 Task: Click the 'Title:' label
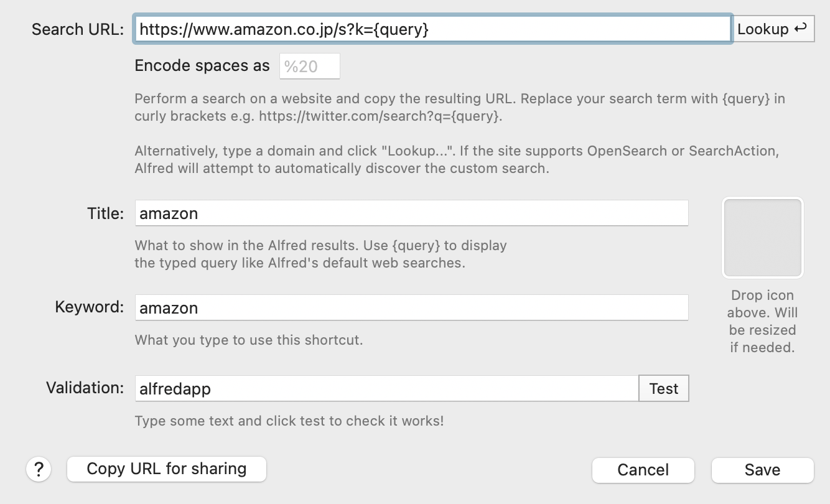click(x=106, y=213)
